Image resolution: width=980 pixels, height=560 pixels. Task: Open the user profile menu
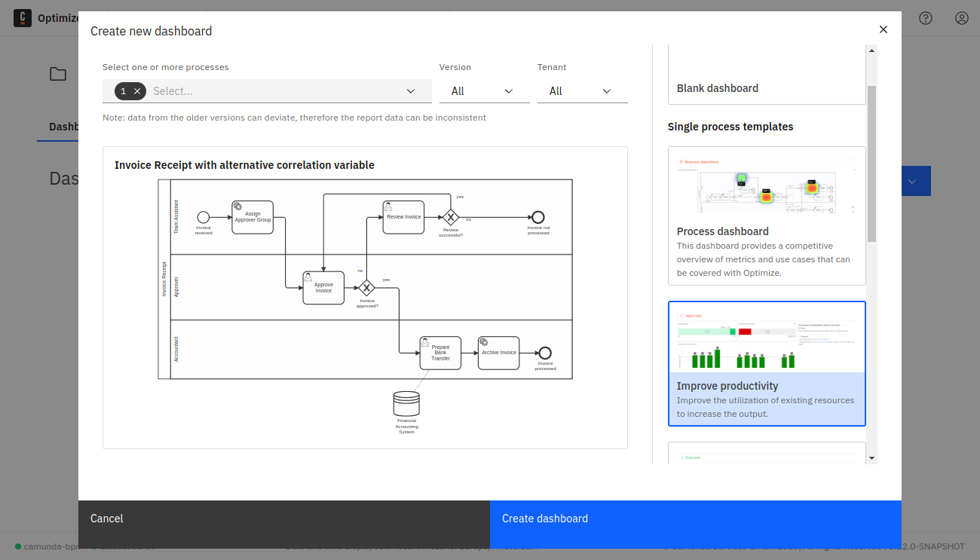click(962, 18)
